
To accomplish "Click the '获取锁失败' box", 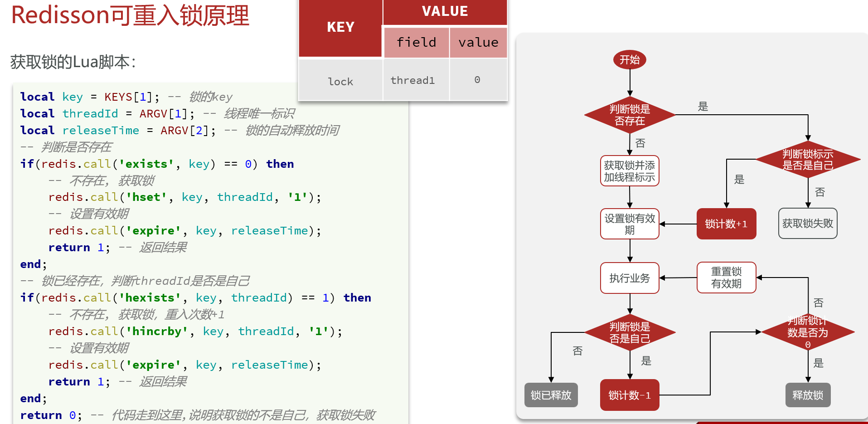I will coord(808,224).
